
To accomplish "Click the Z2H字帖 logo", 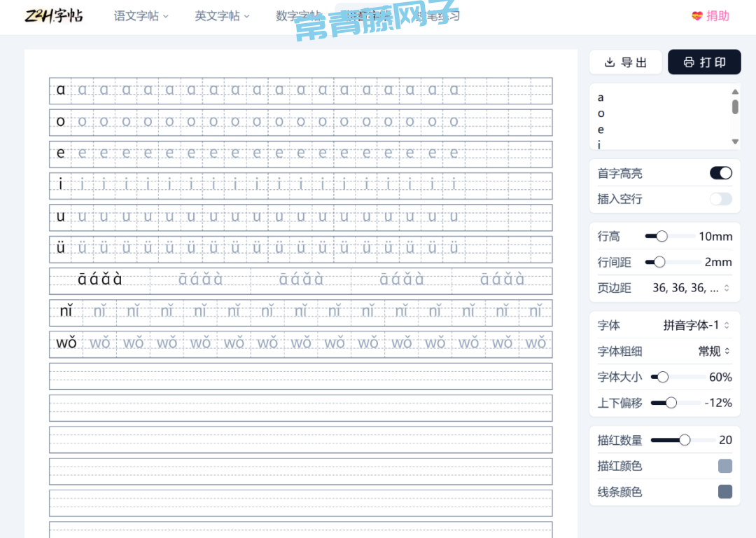I will coord(53,16).
